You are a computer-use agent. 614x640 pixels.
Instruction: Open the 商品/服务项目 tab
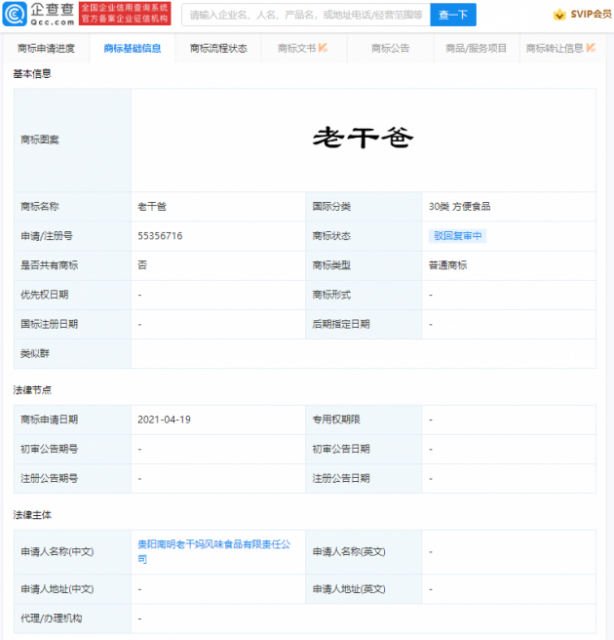[x=476, y=49]
